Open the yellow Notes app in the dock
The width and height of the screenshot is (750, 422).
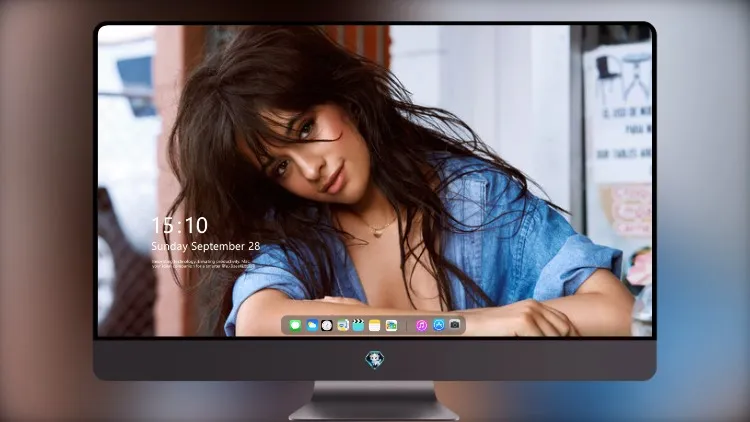(x=375, y=325)
